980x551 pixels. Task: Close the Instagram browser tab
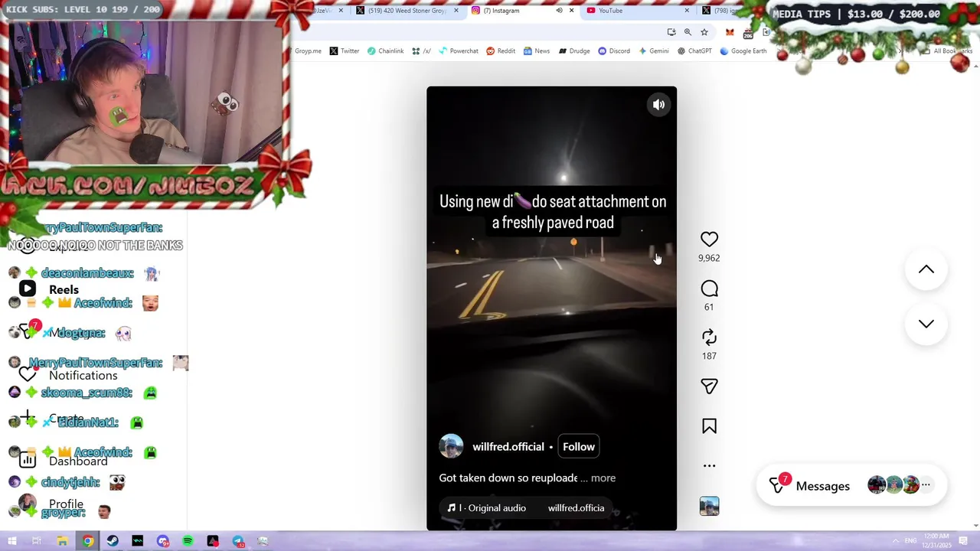pos(571,11)
